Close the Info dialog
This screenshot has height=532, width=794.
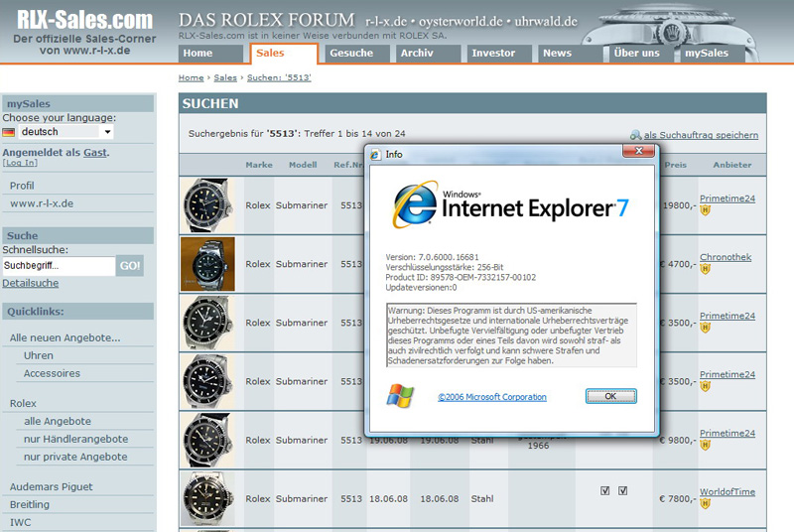(x=638, y=151)
